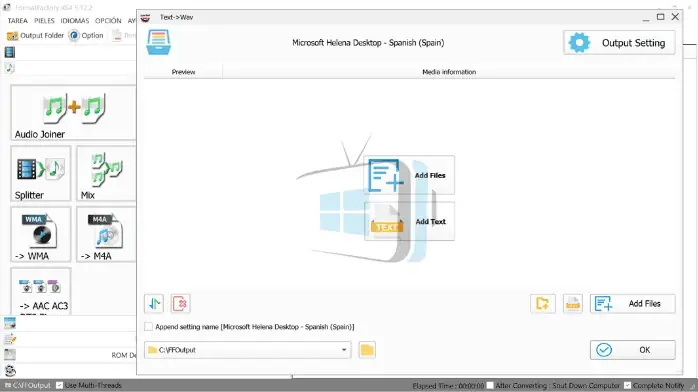Screen dimensions: 698x392
Task: Toggle After Converting Shut Down Computer checkbox
Action: [490, 385]
